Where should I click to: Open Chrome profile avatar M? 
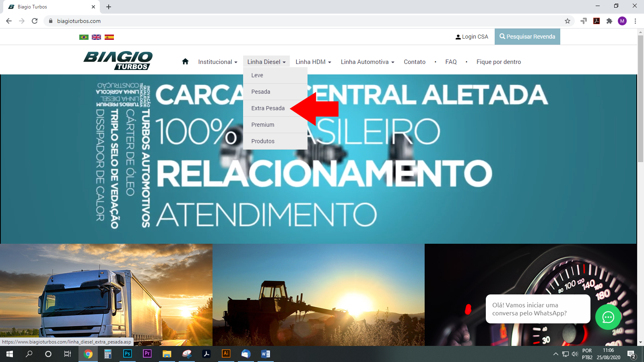click(x=622, y=21)
